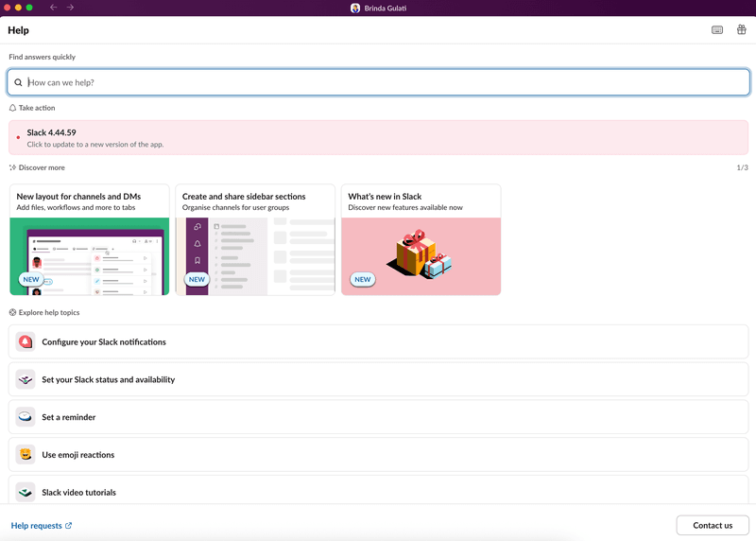
Task: Open Create and share sidebar sections card
Action: pos(255,239)
